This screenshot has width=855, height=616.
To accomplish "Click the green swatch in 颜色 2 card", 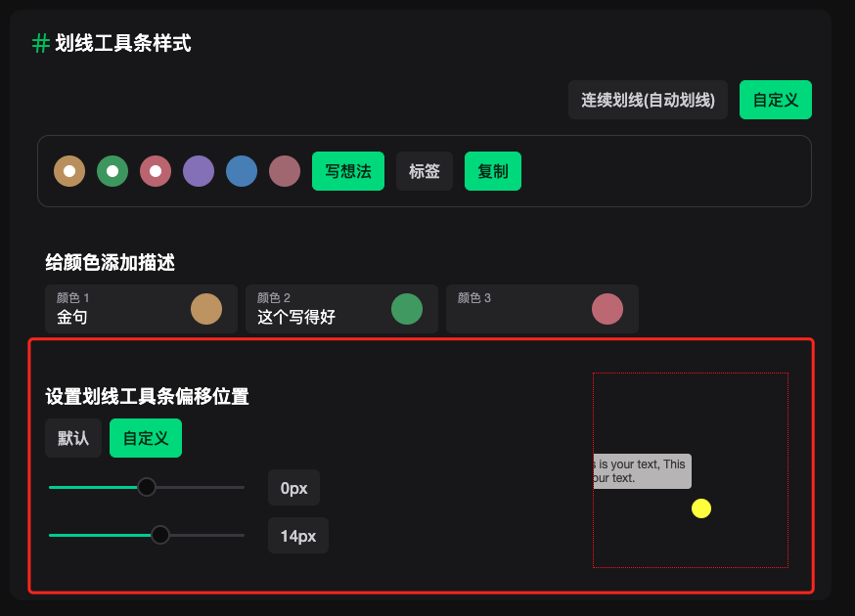I will [407, 309].
